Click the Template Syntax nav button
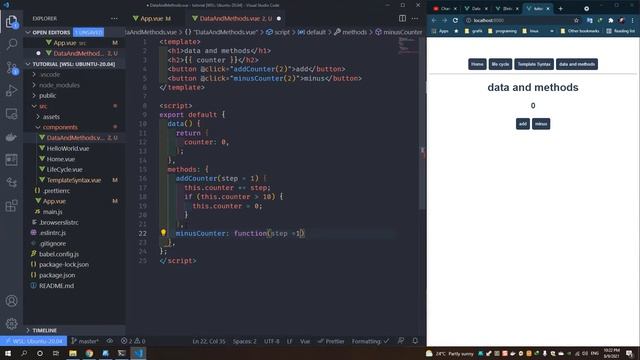Screen dimensions: 640x360 tap(534, 64)
